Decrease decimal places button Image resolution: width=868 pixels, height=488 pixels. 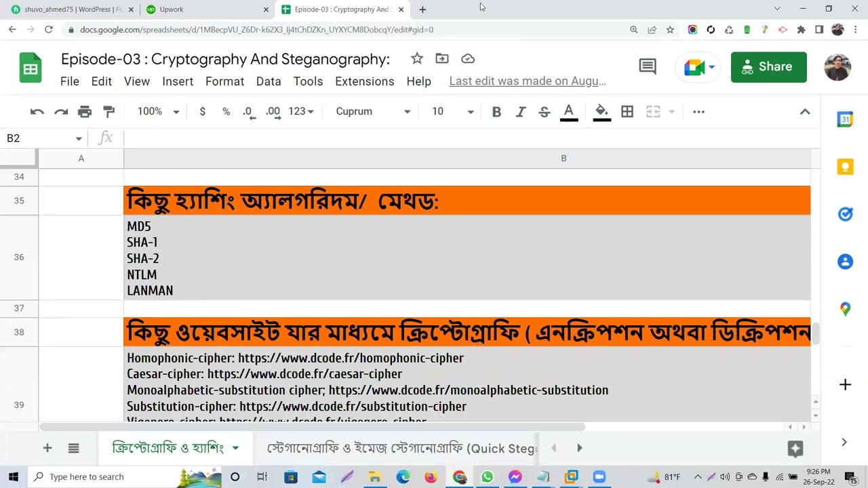[249, 112]
